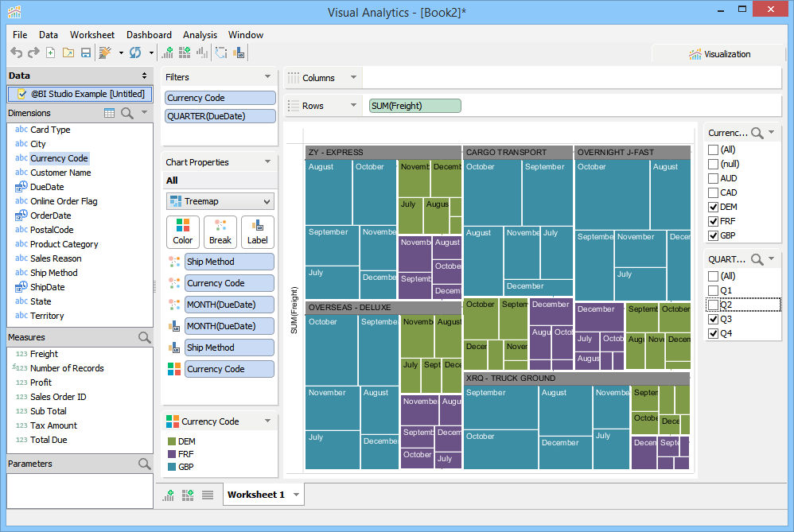Click the GBP teal legend swatch

click(172, 467)
